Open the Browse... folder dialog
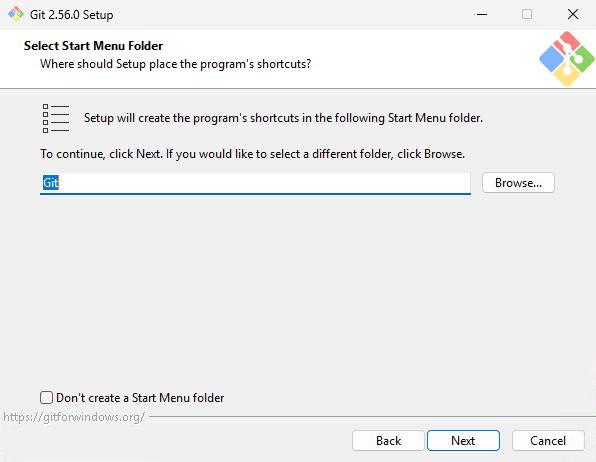 [x=518, y=183]
